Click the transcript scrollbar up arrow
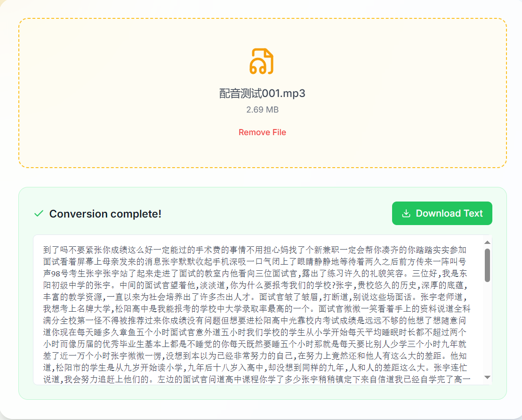Screen dimensions: 522x420 [487, 242]
